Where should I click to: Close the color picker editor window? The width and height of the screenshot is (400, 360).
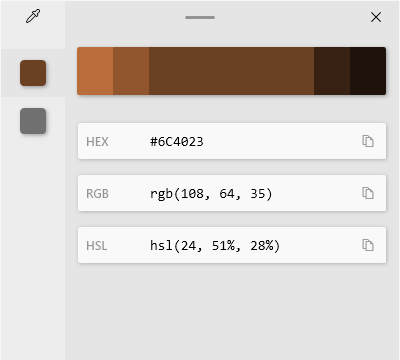coord(376,17)
